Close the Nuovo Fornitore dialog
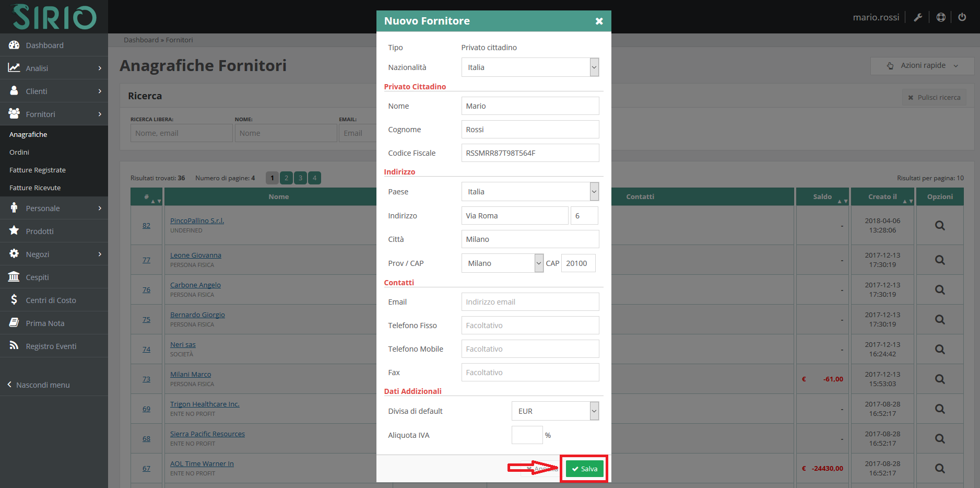Viewport: 980px width, 488px height. point(599,21)
